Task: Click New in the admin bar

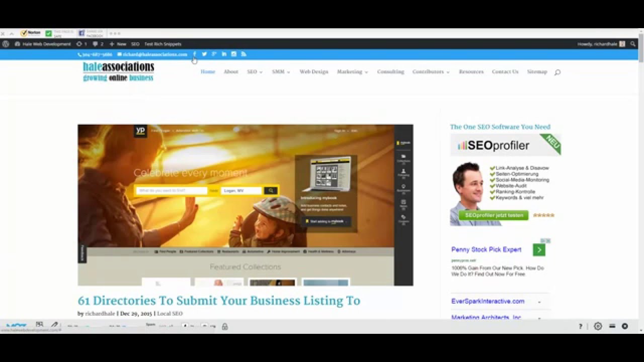Action: click(118, 44)
